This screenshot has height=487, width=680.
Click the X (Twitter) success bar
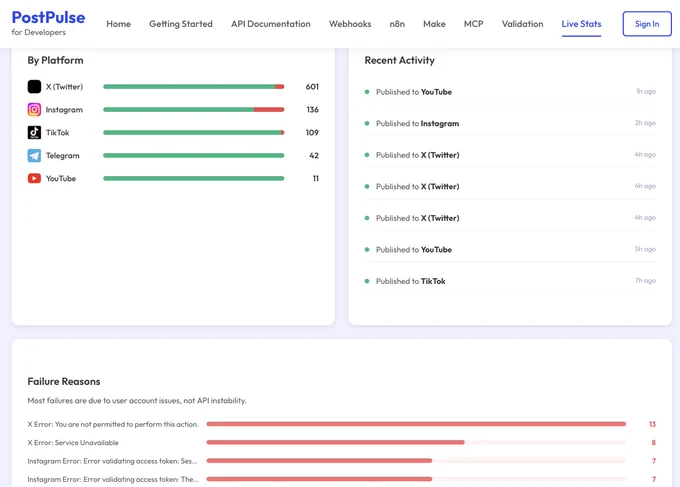pyautogui.click(x=189, y=87)
